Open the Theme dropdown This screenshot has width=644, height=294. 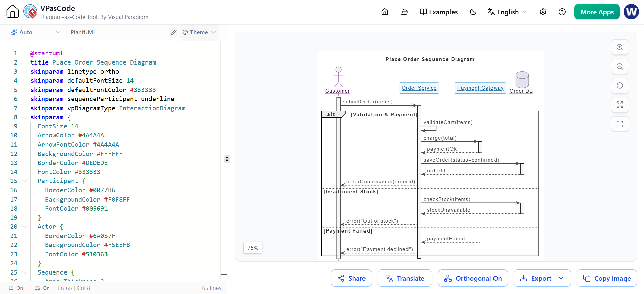(x=199, y=32)
